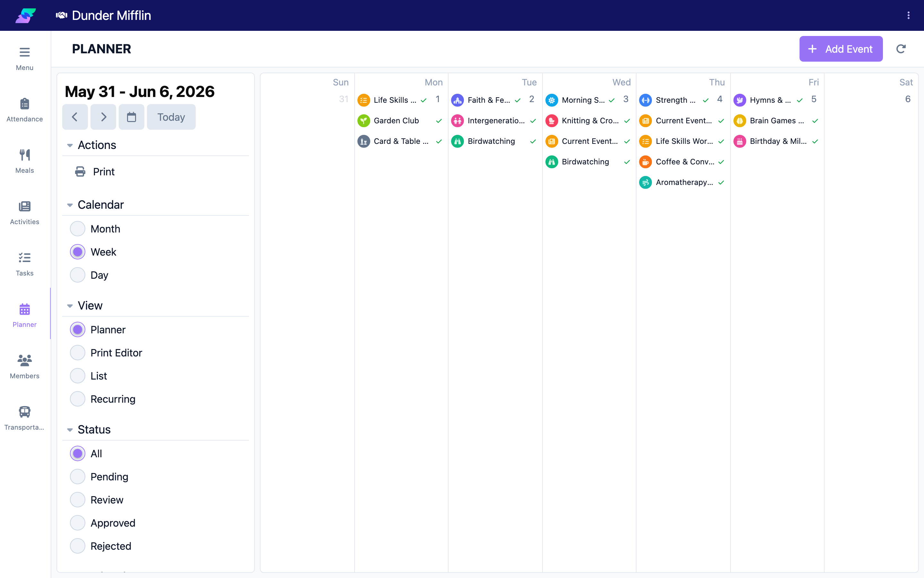Viewport: 924px width, 578px height.
Task: Click the Coffee & Conv... cup icon
Action: pyautogui.click(x=645, y=162)
